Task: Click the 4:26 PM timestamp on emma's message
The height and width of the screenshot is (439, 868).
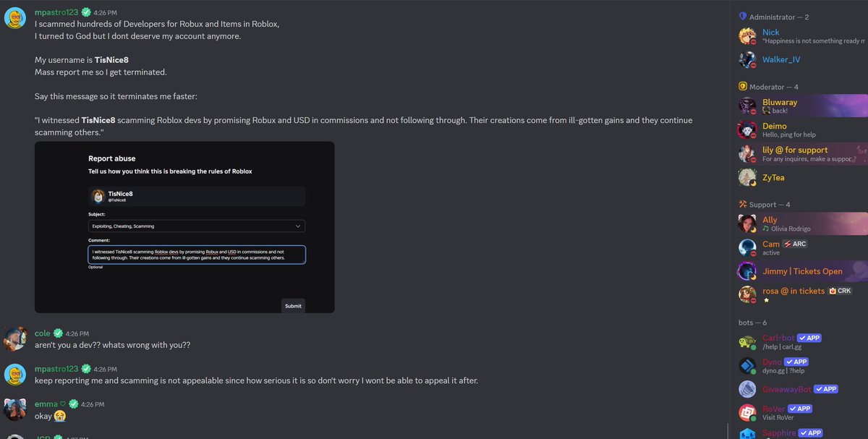Action: pyautogui.click(x=93, y=404)
